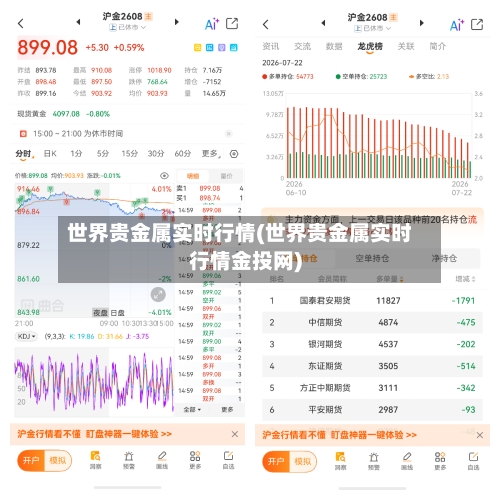Select 日K chart tab
Image resolution: width=500 pixels, height=500 pixels.
point(50,153)
